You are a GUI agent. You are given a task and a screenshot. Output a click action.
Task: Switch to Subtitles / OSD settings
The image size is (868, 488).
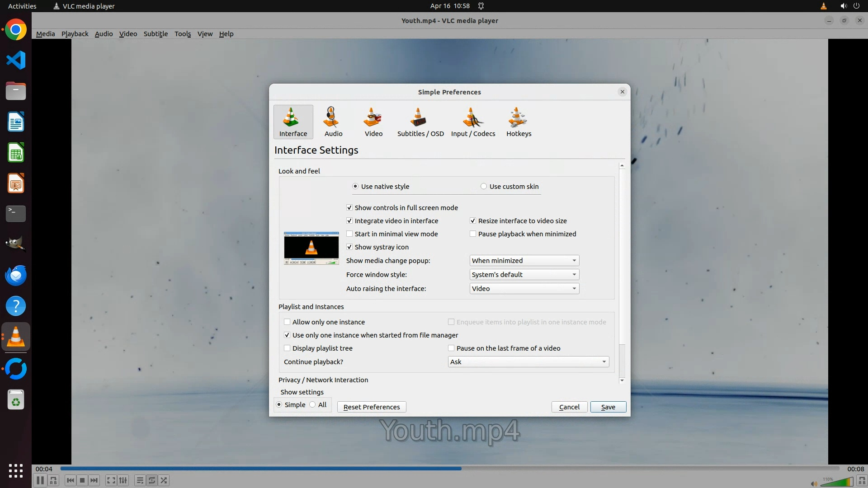point(420,122)
